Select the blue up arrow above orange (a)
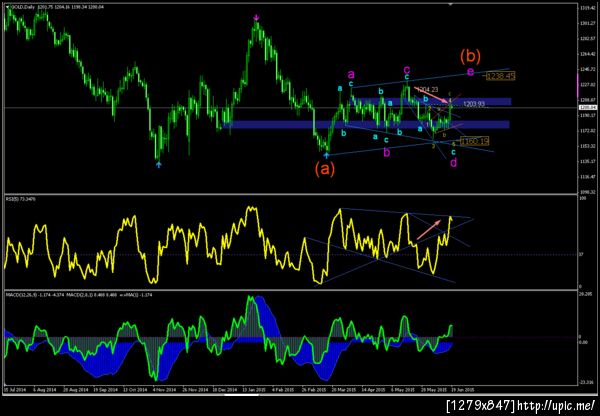The width and height of the screenshot is (600, 416). click(x=326, y=155)
